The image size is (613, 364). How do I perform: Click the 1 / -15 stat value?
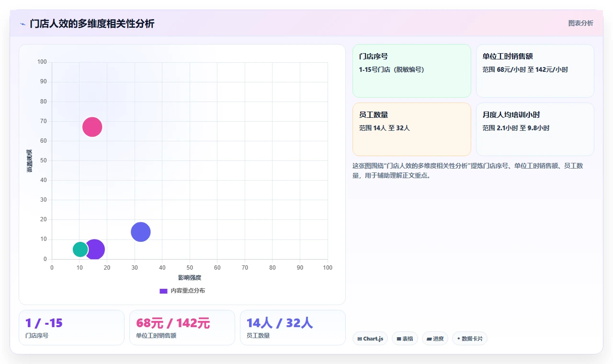[44, 323]
